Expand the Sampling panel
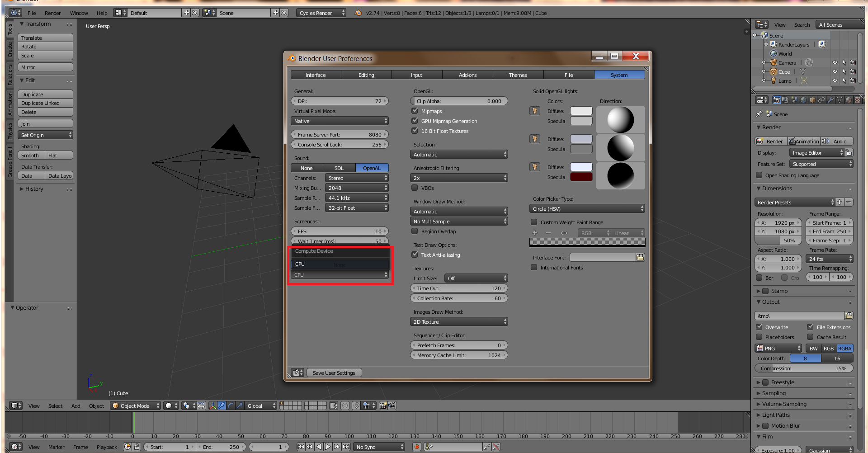 click(x=774, y=393)
